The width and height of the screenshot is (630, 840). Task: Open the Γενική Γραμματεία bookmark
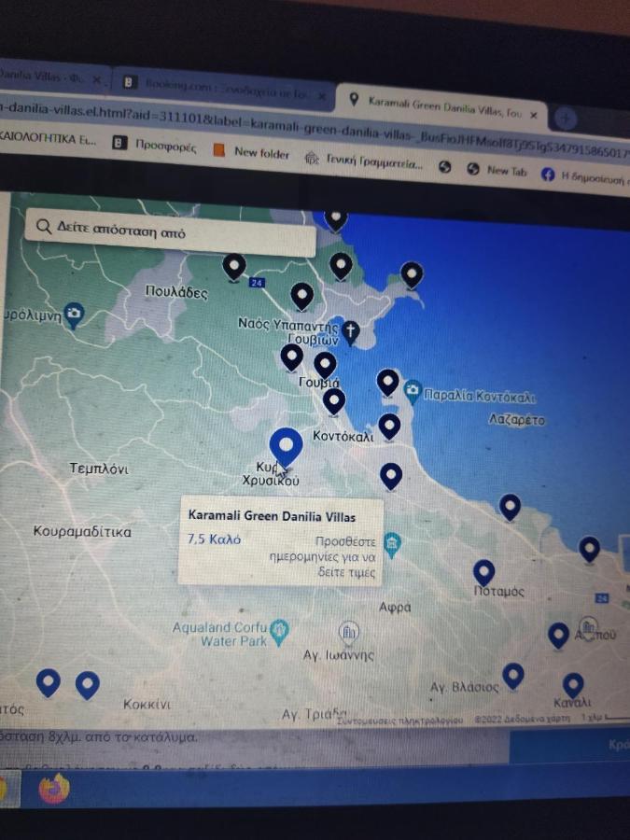point(364,161)
